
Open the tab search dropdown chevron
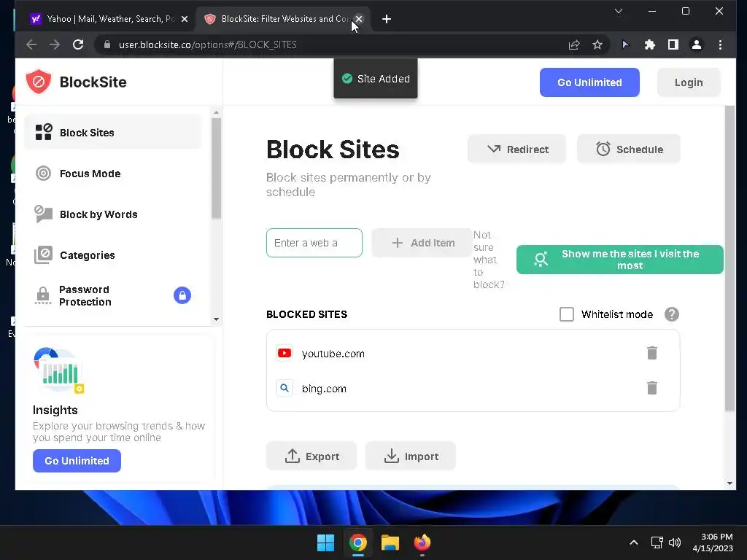[x=619, y=11]
